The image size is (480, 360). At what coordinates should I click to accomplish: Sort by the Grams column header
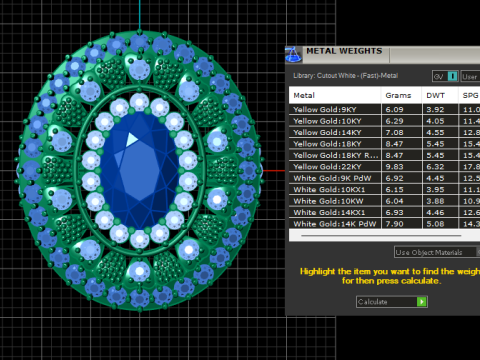click(401, 95)
